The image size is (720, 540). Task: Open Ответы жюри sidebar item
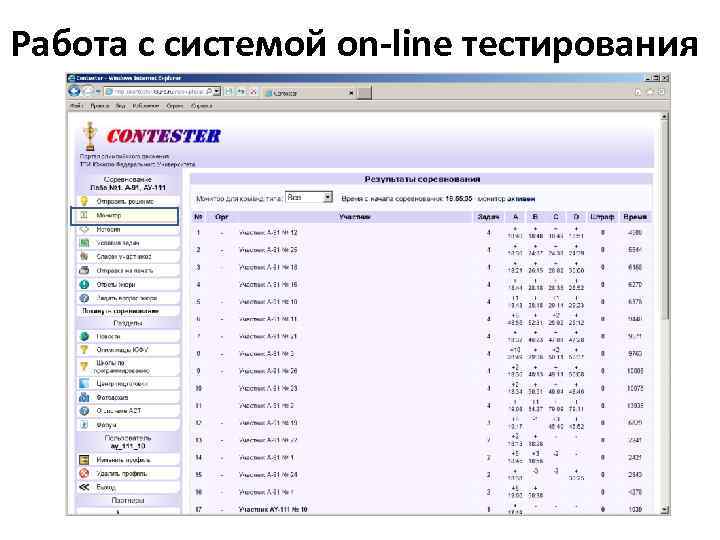pos(127,284)
